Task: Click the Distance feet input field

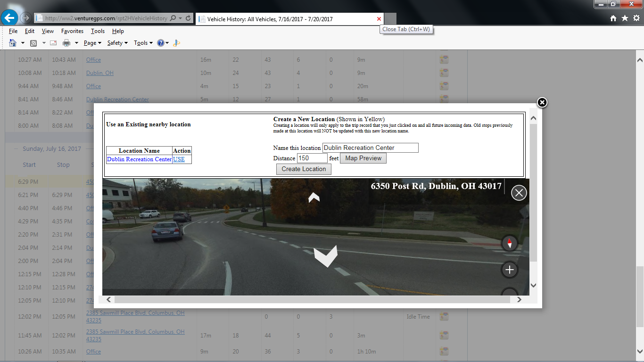Action: (x=312, y=158)
